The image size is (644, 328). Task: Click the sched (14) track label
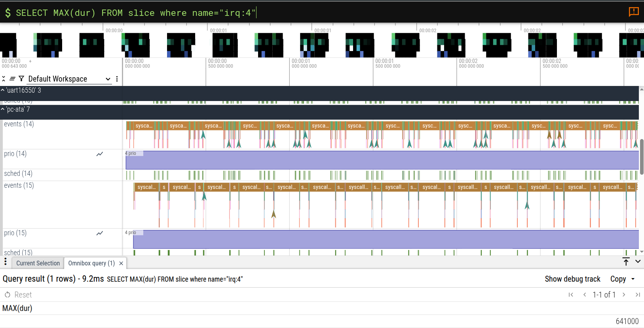click(18, 174)
